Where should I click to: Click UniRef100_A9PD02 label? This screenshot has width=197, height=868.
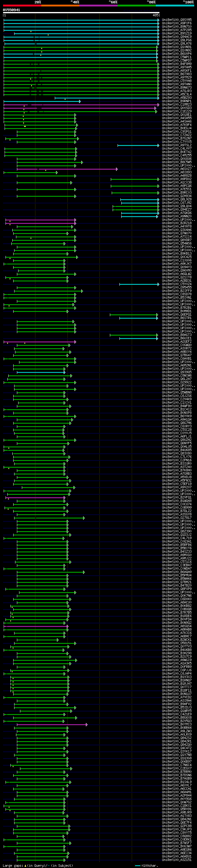pos(177,179)
